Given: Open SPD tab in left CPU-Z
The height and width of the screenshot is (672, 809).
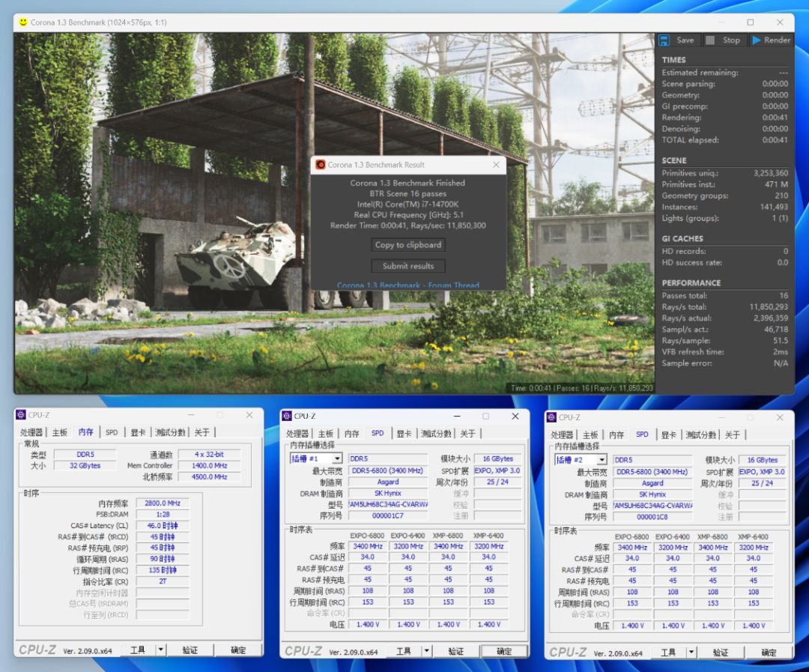Looking at the screenshot, I should [x=112, y=432].
